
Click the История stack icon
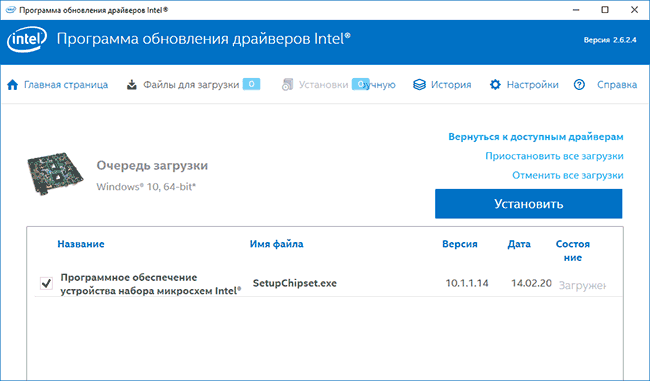tap(419, 85)
